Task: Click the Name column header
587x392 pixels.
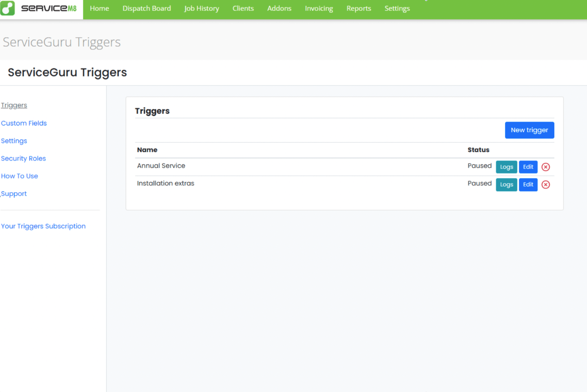Action: pyautogui.click(x=147, y=150)
